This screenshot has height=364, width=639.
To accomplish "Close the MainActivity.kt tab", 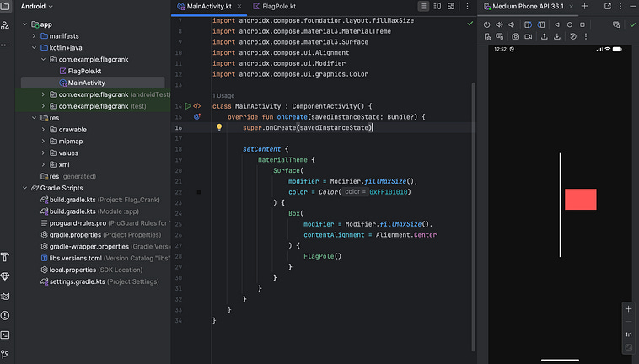I will [239, 7].
